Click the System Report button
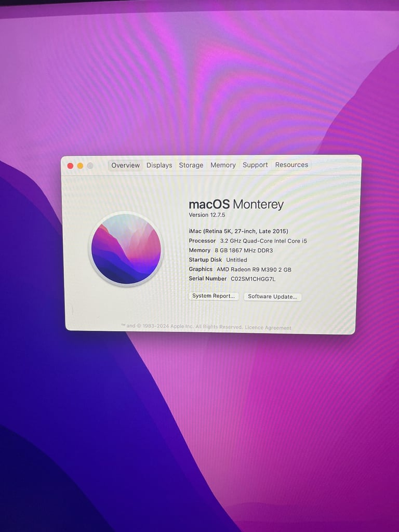 click(214, 296)
